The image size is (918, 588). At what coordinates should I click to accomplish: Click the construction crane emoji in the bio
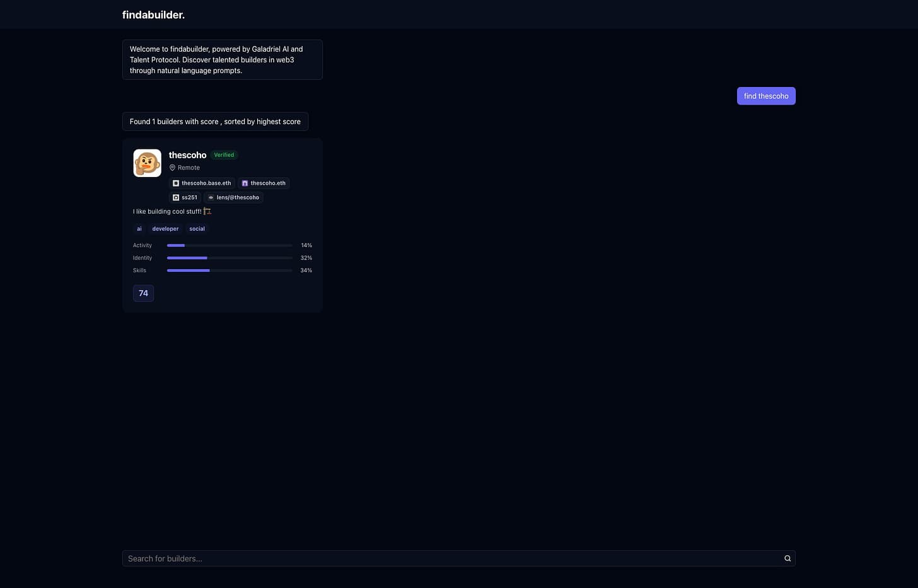tap(207, 211)
